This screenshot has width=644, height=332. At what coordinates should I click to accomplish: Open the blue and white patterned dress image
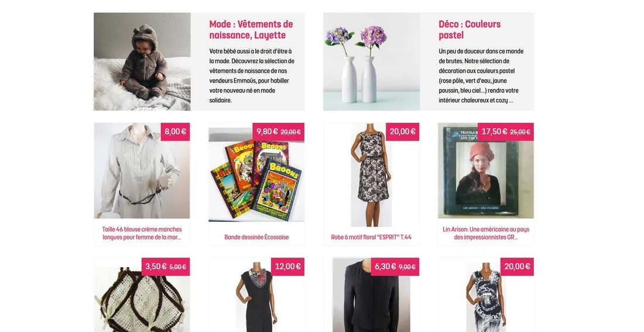tap(486, 297)
